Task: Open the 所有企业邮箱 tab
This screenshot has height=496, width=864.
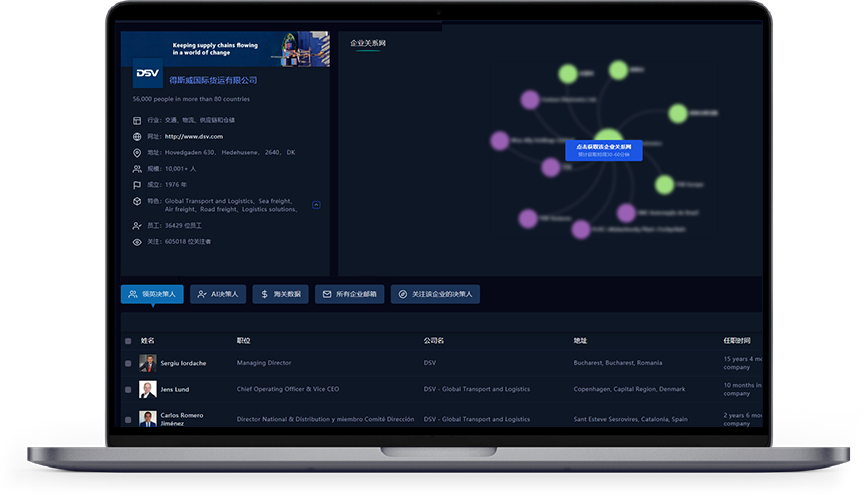Action: coord(349,294)
